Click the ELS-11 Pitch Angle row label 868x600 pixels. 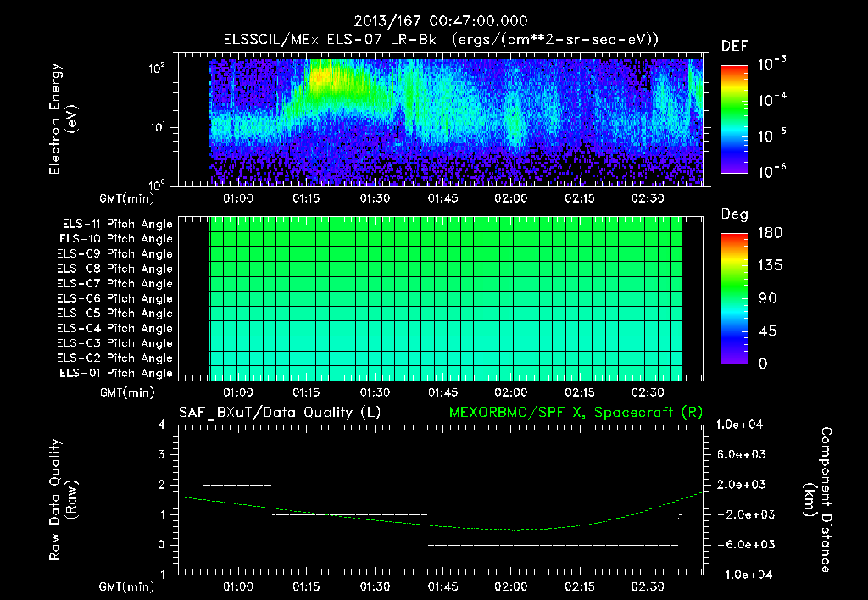pos(117,225)
